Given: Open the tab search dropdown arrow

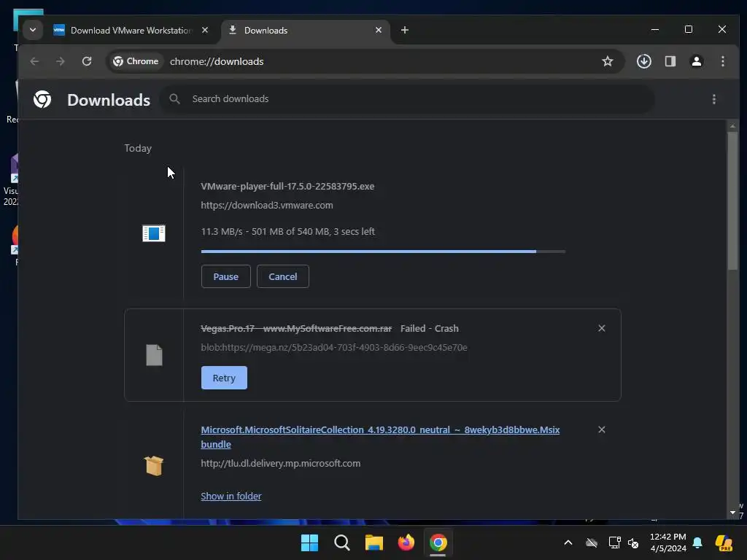Looking at the screenshot, I should (x=32, y=30).
